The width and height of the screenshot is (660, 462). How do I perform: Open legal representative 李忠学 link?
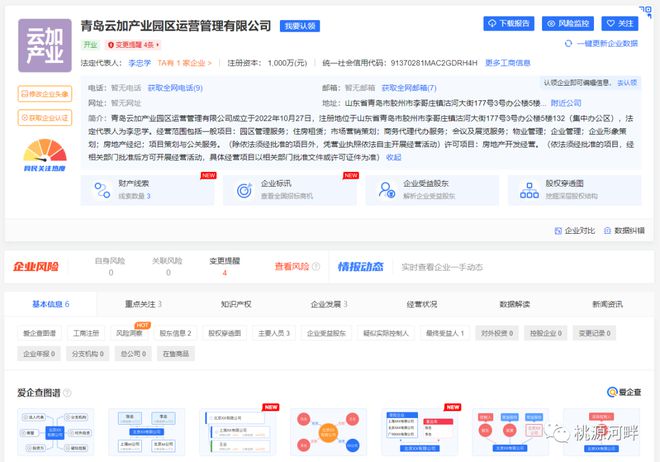[x=139, y=63]
